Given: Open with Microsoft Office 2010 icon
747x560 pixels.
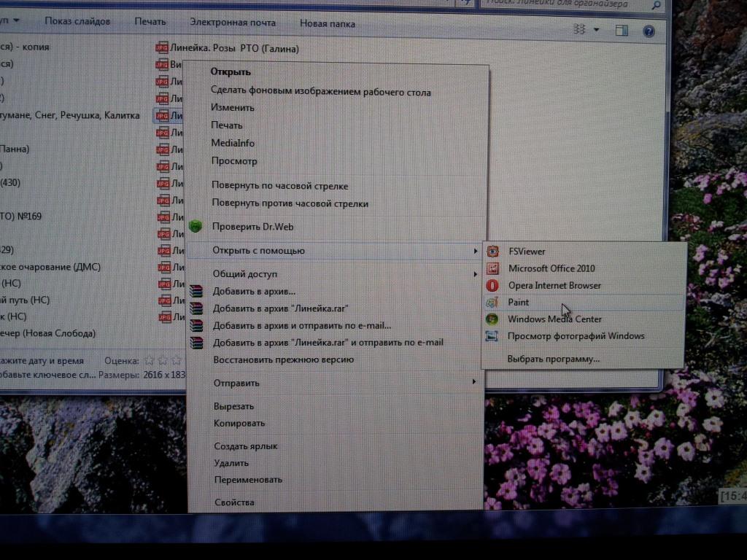Looking at the screenshot, I should (493, 268).
